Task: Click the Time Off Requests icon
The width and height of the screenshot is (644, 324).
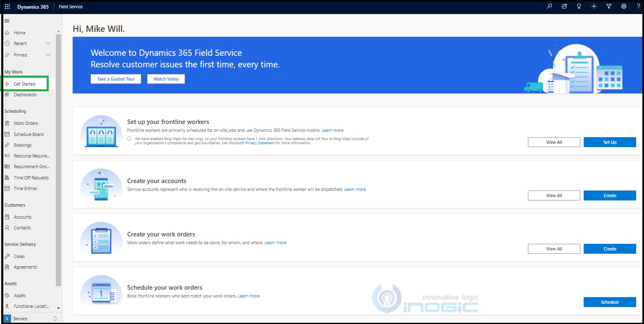Action: point(7,178)
